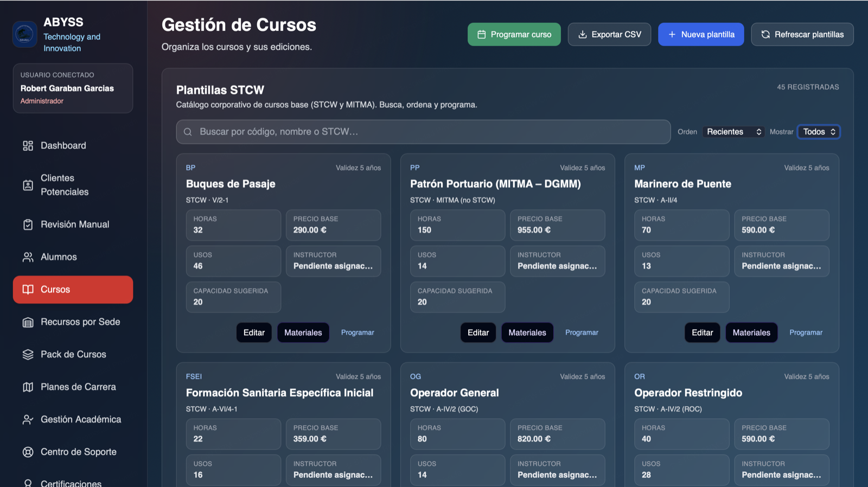Click the Revisión Manual clipboard icon
Screen dimensions: 868x487
point(28,225)
